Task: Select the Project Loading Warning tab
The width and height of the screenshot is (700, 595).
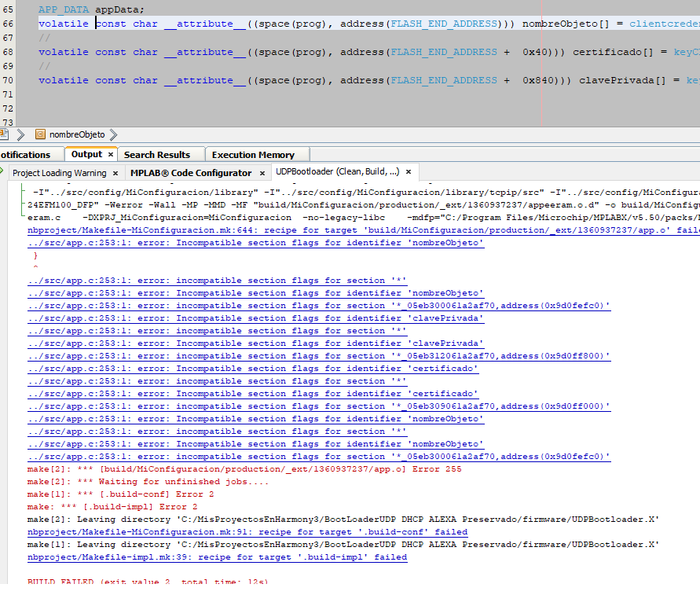Action: click(60, 173)
